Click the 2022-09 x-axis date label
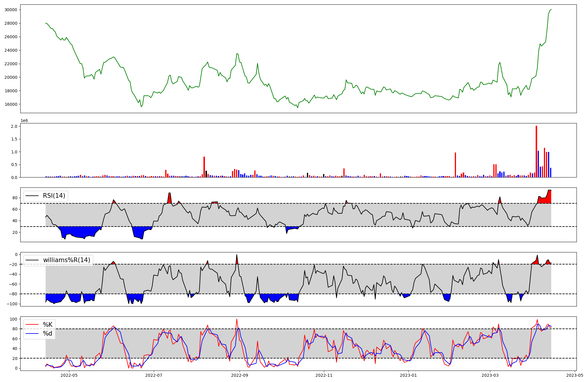Viewport: 588px width, 382px height. point(239,375)
